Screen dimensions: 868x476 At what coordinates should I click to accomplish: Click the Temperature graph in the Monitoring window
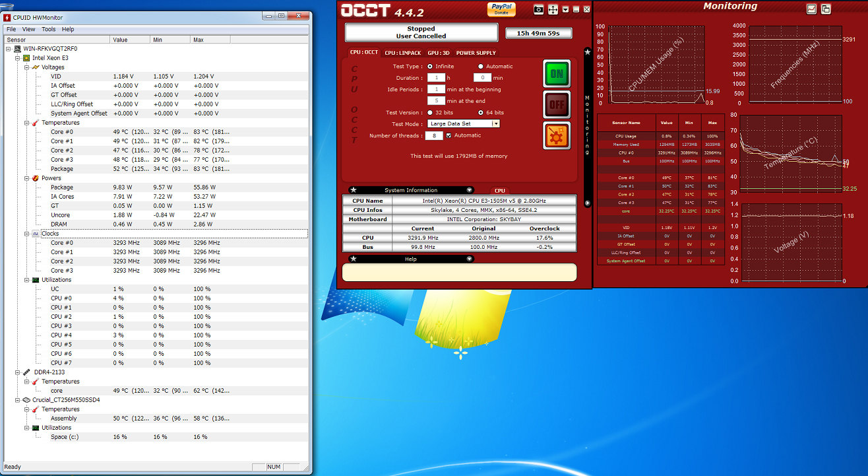791,154
